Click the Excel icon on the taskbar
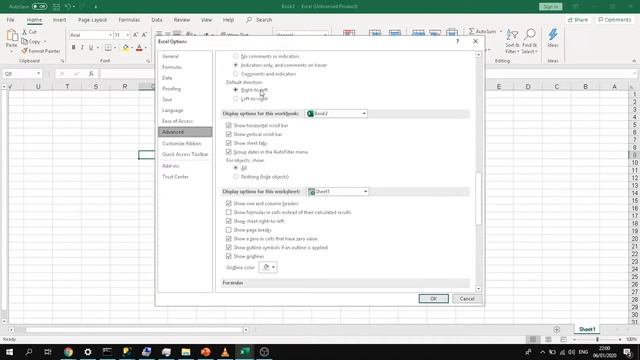The height and width of the screenshot is (360, 640). tap(244, 352)
